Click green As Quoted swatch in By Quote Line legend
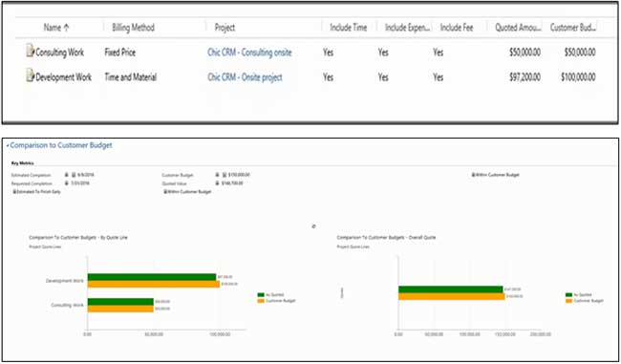 (x=261, y=295)
